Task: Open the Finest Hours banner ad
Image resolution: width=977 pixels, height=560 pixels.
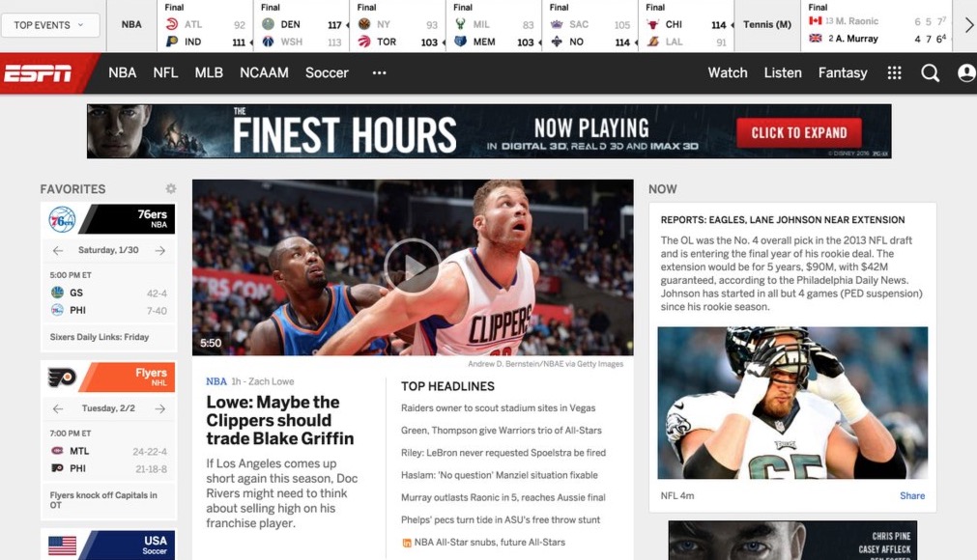Action: coord(489,131)
